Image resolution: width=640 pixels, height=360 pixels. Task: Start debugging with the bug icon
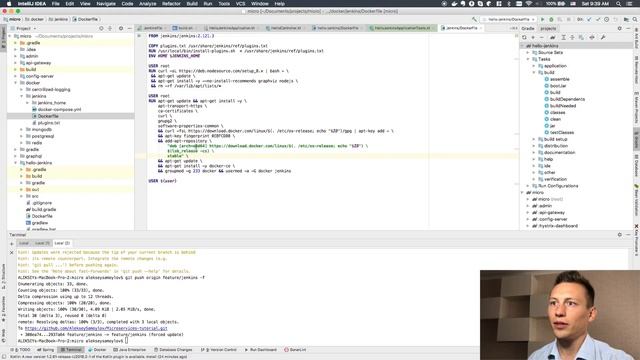pos(551,19)
